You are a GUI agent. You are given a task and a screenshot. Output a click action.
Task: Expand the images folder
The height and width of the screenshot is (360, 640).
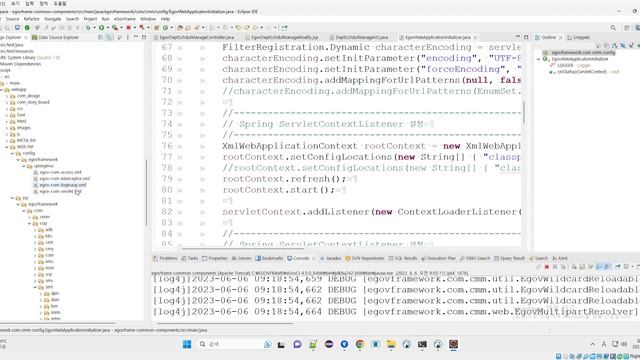click(x=7, y=128)
